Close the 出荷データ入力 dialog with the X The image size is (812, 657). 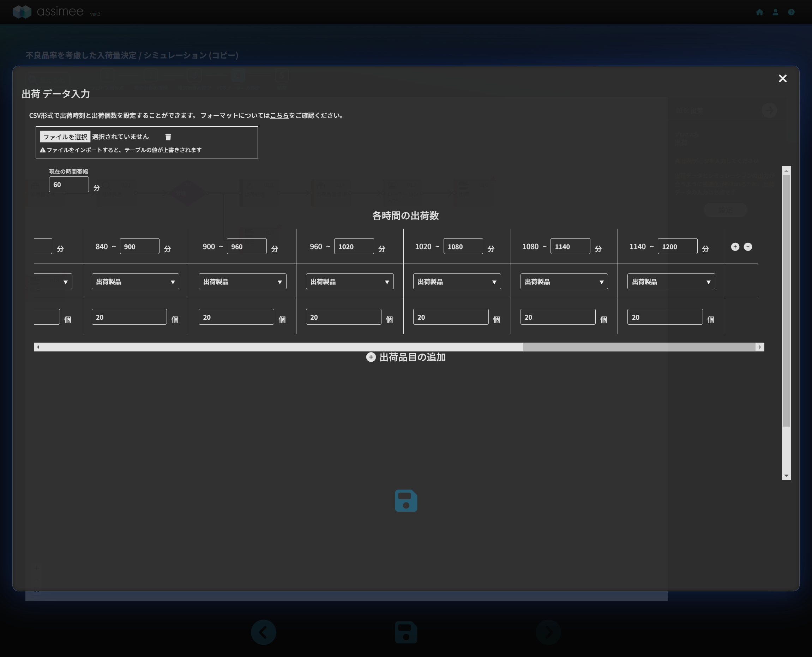pos(782,78)
